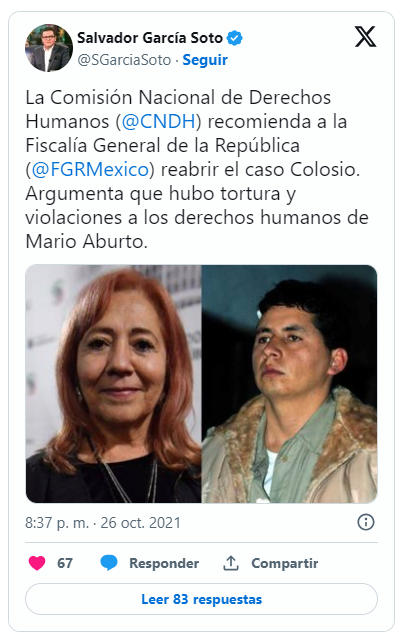Like the tweet with heart icon
Image resolution: width=403 pixels, height=640 pixels.
37,563
